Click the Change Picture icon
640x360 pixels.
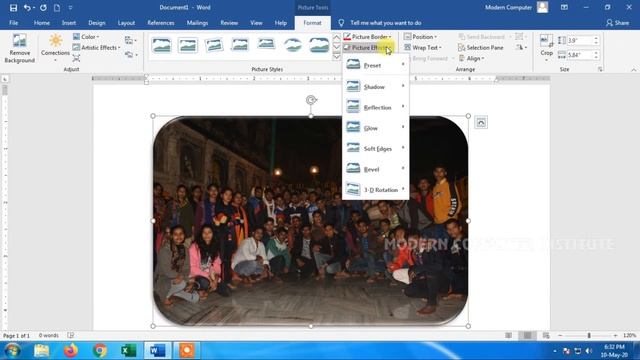(x=130, y=40)
